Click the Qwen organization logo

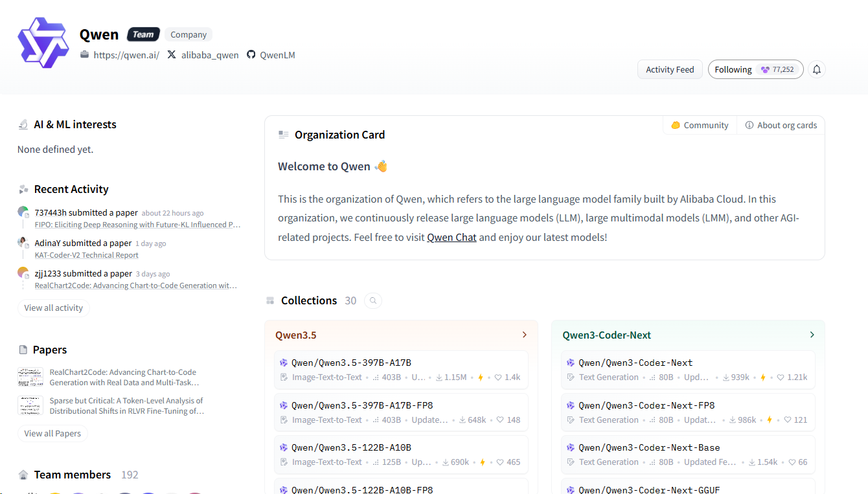pos(43,43)
